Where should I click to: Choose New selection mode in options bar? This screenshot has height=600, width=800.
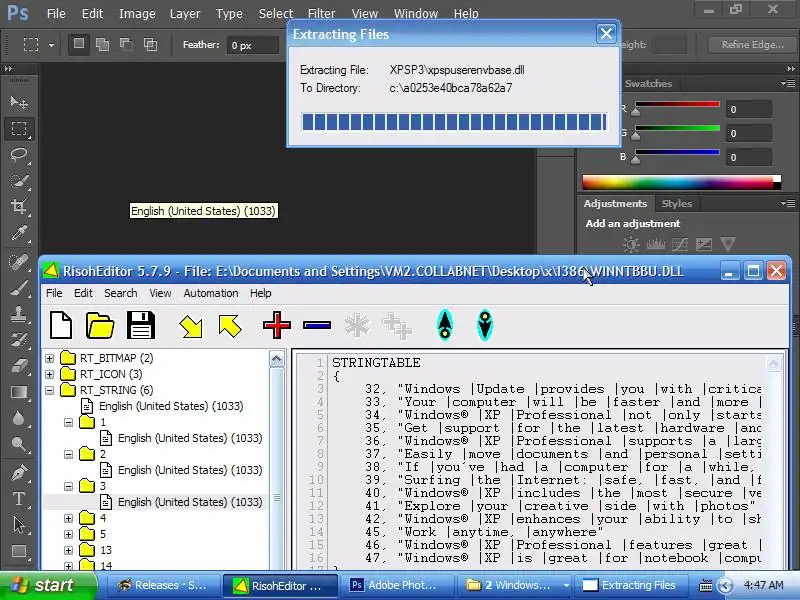79,44
